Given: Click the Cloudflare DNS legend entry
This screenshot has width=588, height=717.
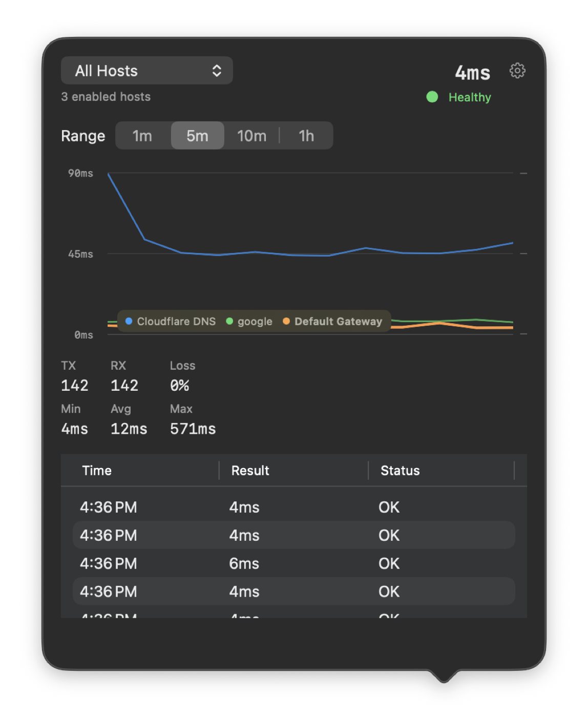Looking at the screenshot, I should click(171, 321).
